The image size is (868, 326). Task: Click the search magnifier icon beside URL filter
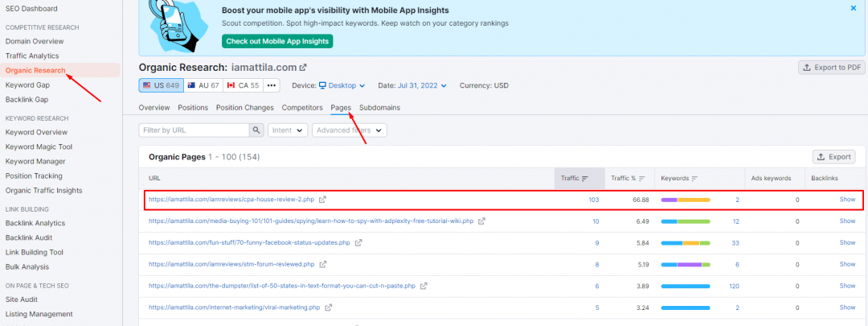(256, 130)
